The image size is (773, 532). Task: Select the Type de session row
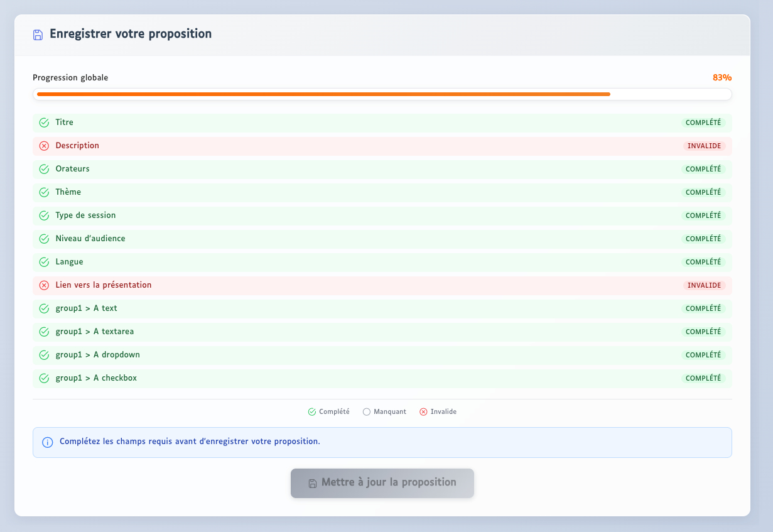coord(382,215)
